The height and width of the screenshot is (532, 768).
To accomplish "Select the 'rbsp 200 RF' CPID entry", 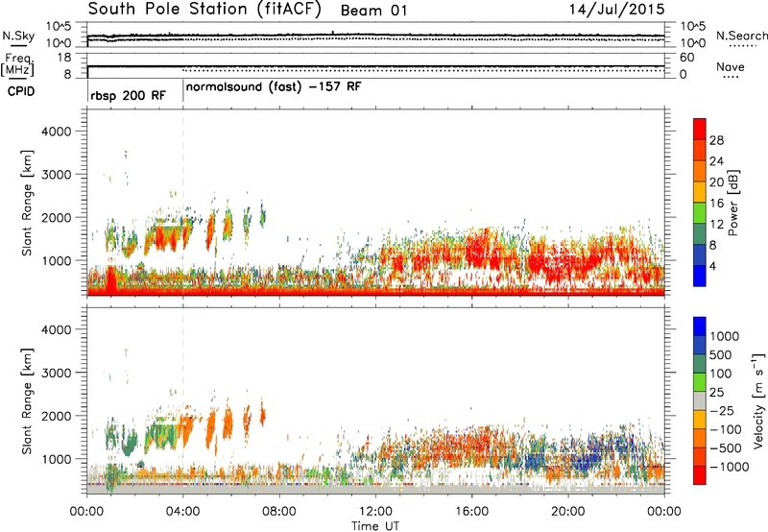I will [x=129, y=95].
